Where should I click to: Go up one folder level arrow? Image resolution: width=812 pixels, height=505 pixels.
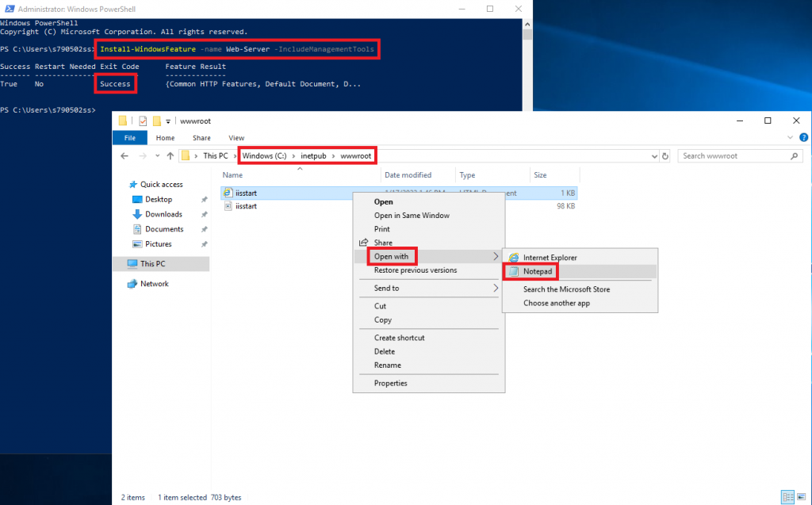pos(170,156)
